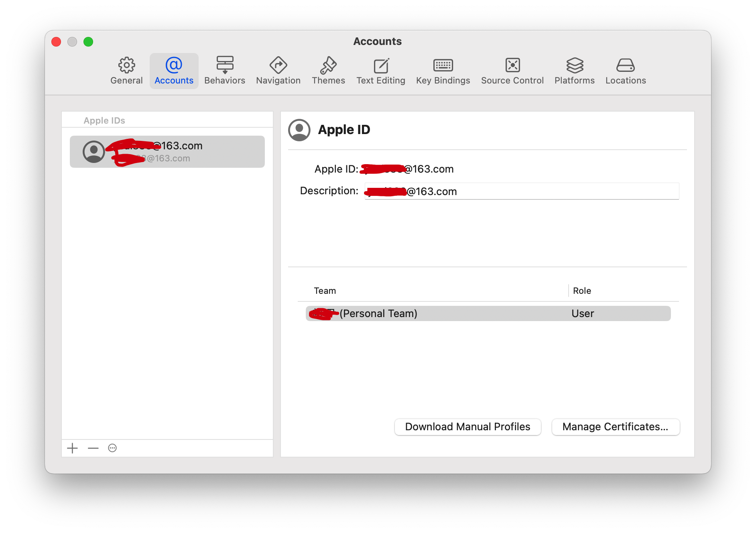Select the 163.com account in the list
The width and height of the screenshot is (756, 533).
167,152
